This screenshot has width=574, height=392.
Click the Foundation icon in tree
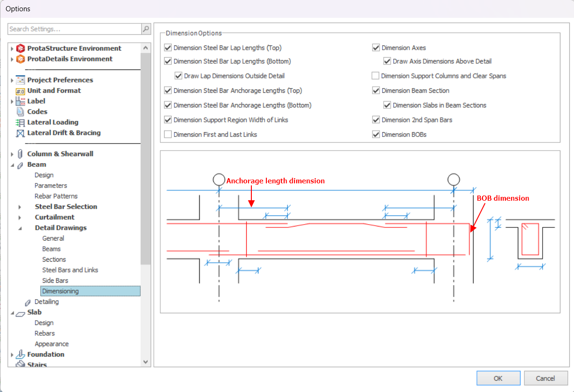(x=20, y=354)
